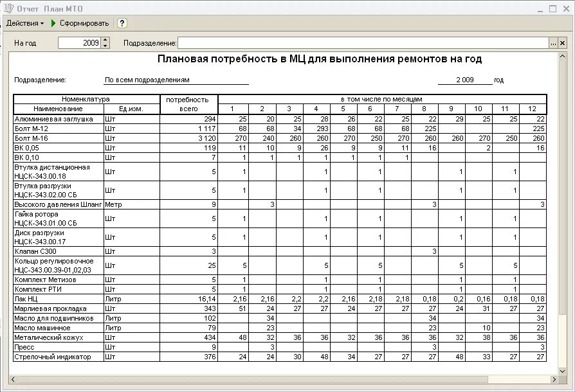The image size is (575, 392).
Task: Select the Масло для подшипников cell
Action: (59, 318)
